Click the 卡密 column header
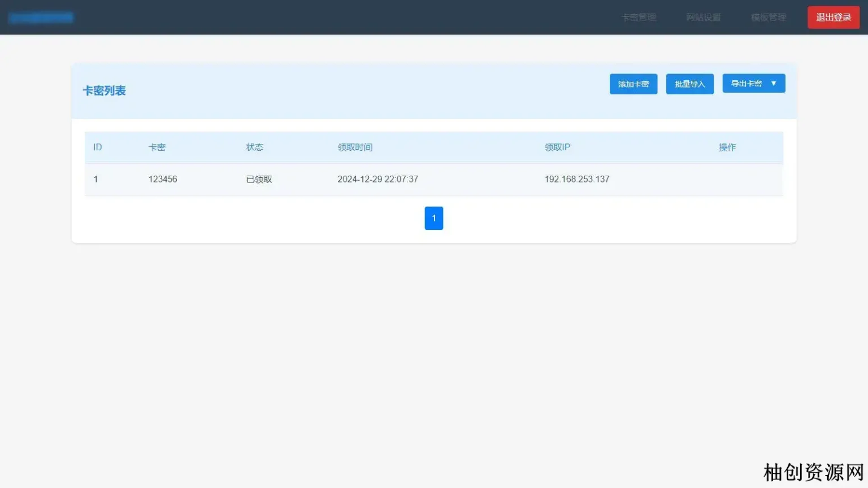Image resolution: width=868 pixels, height=488 pixels. 157,147
